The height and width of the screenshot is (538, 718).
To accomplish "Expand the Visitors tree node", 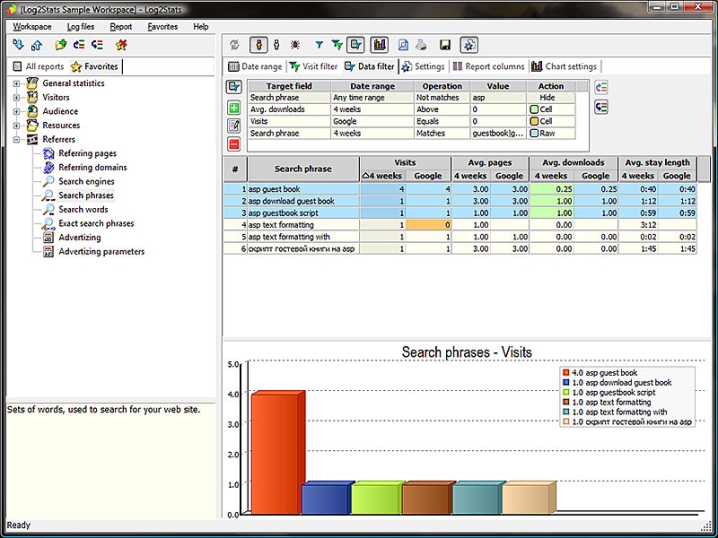I will click(17, 98).
